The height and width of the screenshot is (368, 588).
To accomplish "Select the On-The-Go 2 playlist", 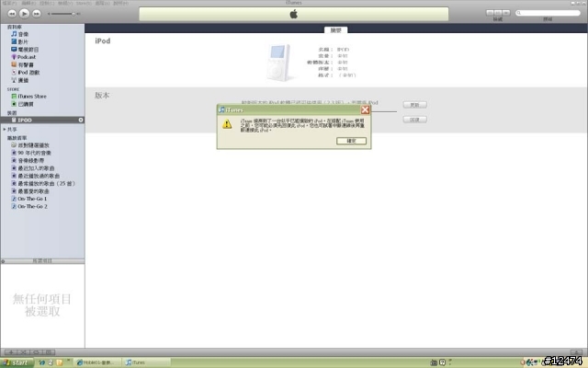I will (28, 206).
